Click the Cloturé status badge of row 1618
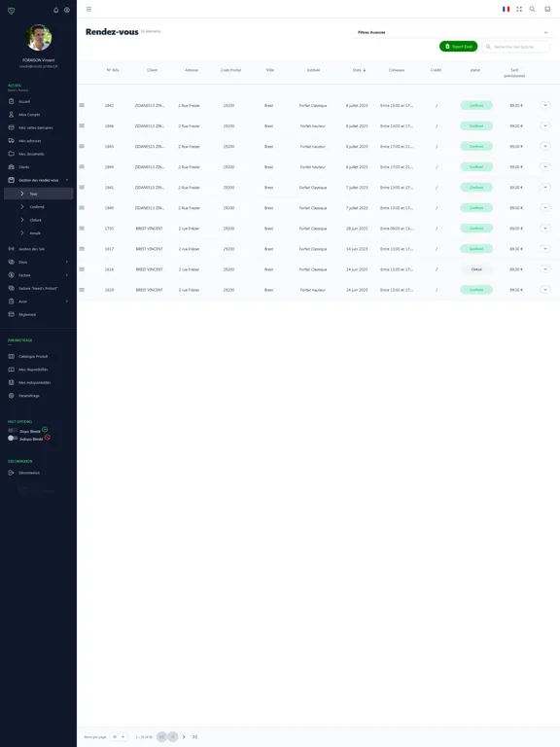 tap(476, 269)
